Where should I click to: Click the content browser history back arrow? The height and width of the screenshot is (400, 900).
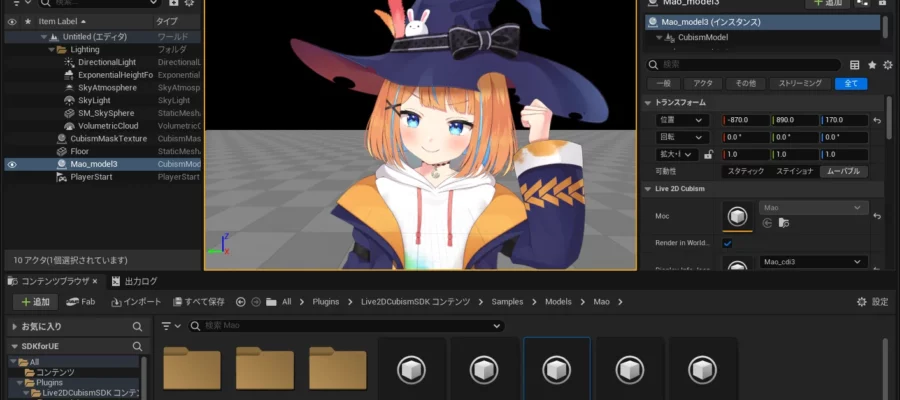pos(241,301)
